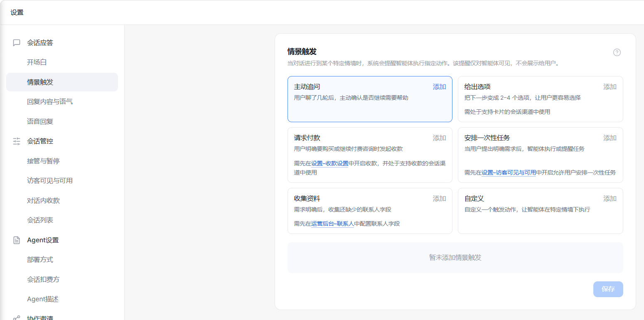
Task: Click the 收集资料 card title
Action: pos(307,199)
